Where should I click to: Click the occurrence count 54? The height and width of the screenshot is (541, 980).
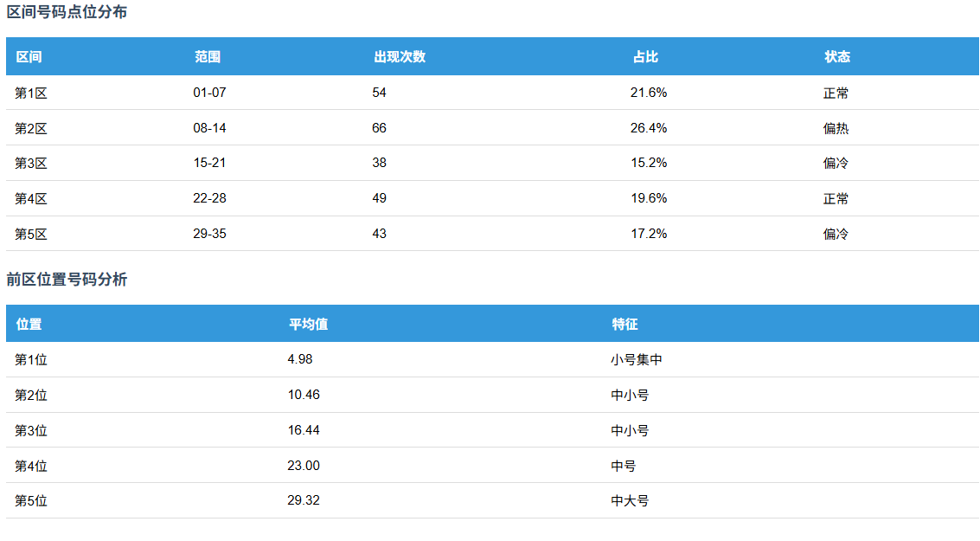pyautogui.click(x=379, y=93)
